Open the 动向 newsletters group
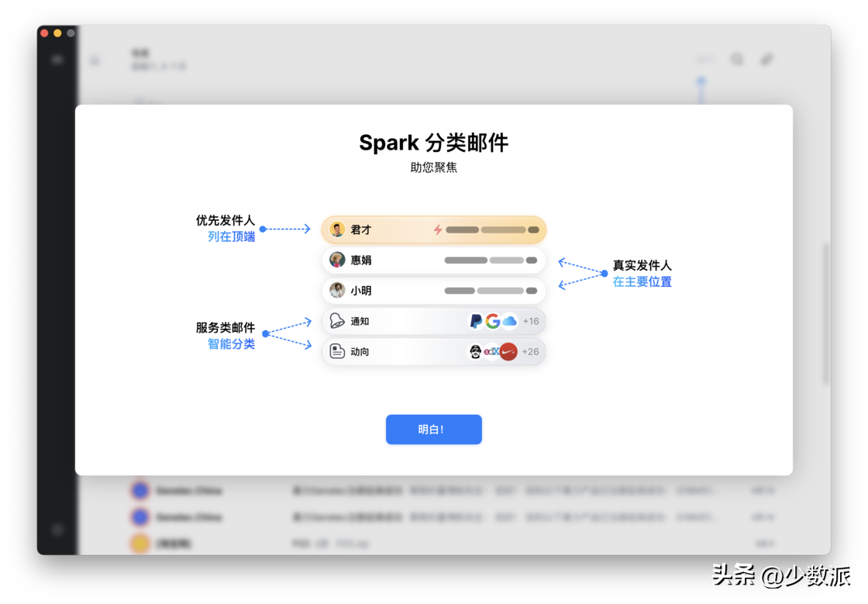The image size is (868, 604). coord(433,351)
